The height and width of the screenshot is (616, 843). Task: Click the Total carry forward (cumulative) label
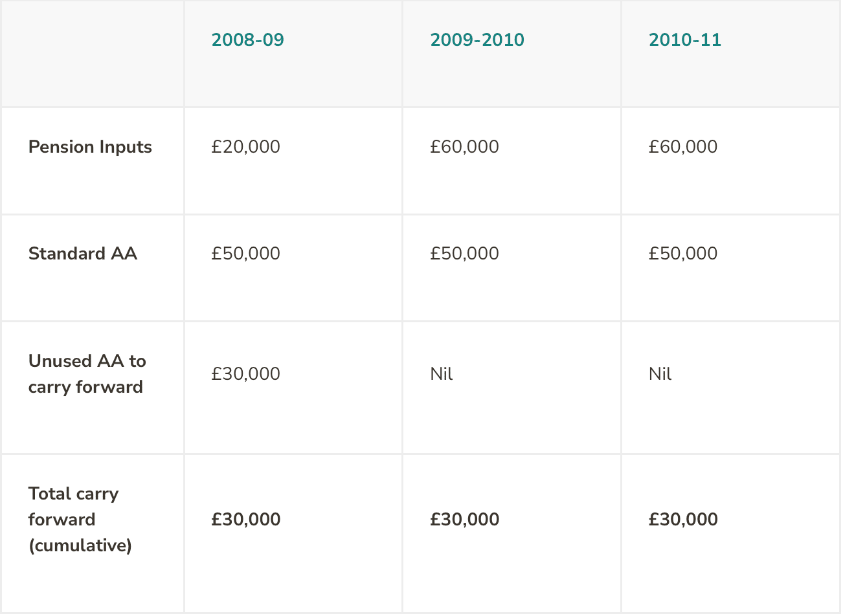(80, 520)
